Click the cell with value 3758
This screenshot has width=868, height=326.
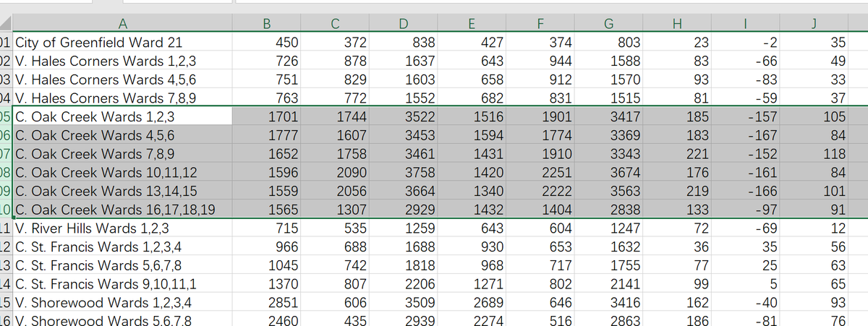click(402, 171)
